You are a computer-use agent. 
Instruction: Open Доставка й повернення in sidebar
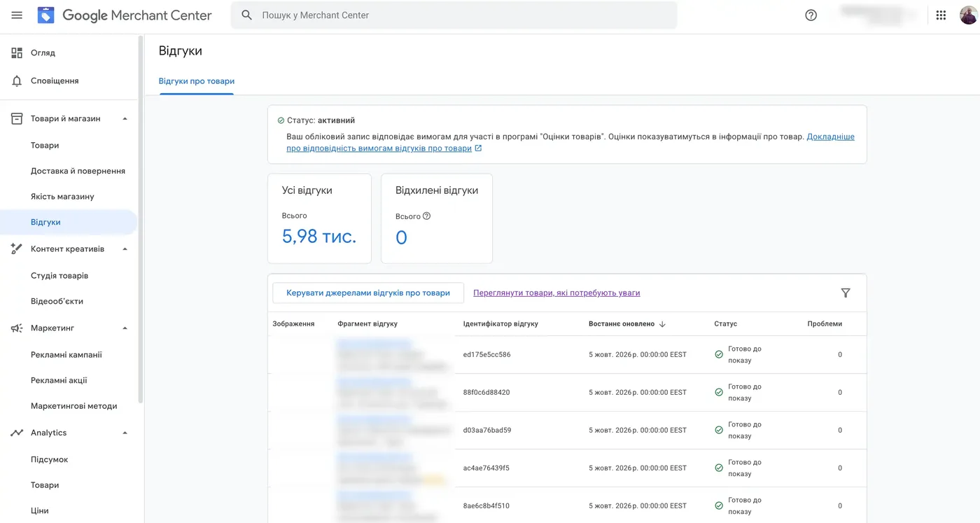pyautogui.click(x=78, y=171)
